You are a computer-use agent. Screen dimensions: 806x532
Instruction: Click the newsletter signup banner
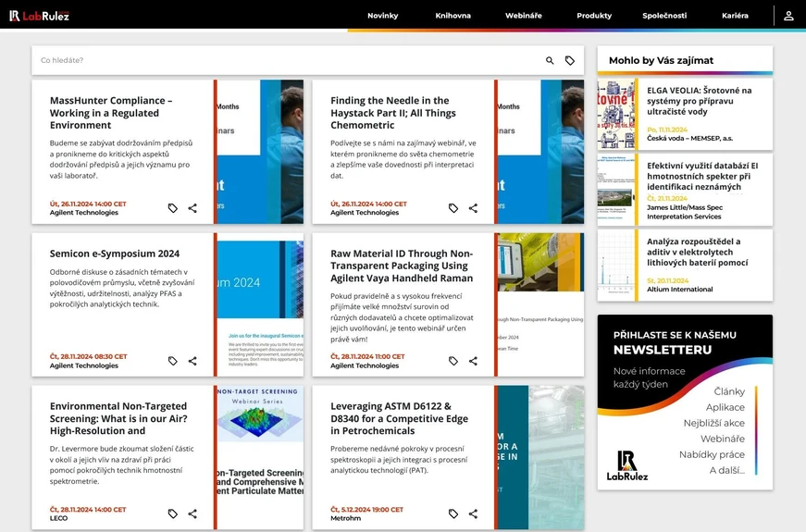pos(685,402)
